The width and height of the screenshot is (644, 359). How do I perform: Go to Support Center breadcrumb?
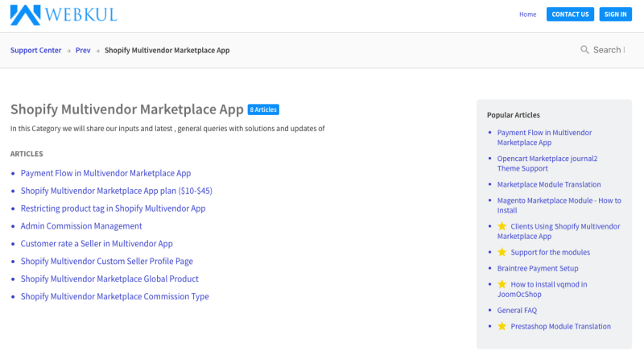coord(35,50)
